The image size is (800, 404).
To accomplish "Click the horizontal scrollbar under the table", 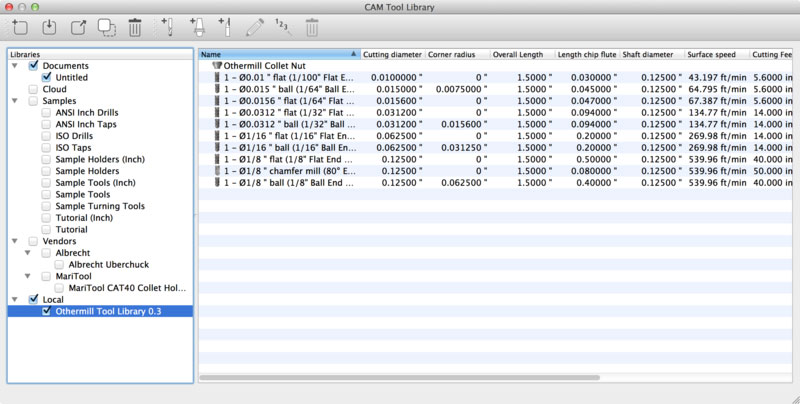I will click(400, 378).
